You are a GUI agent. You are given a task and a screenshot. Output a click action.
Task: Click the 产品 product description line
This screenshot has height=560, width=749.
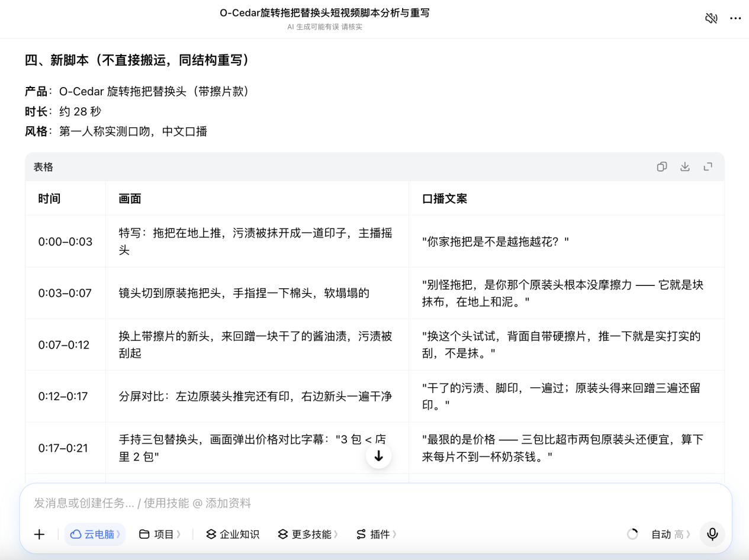(x=139, y=92)
